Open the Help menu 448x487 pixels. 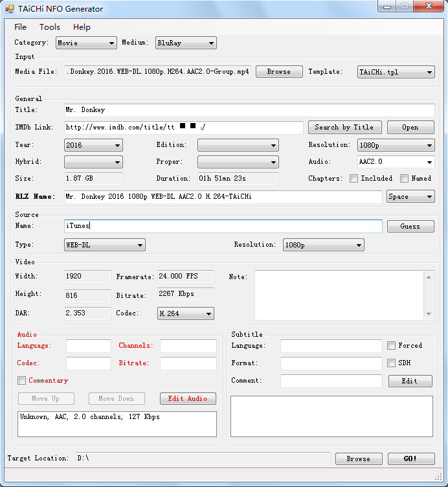point(82,27)
